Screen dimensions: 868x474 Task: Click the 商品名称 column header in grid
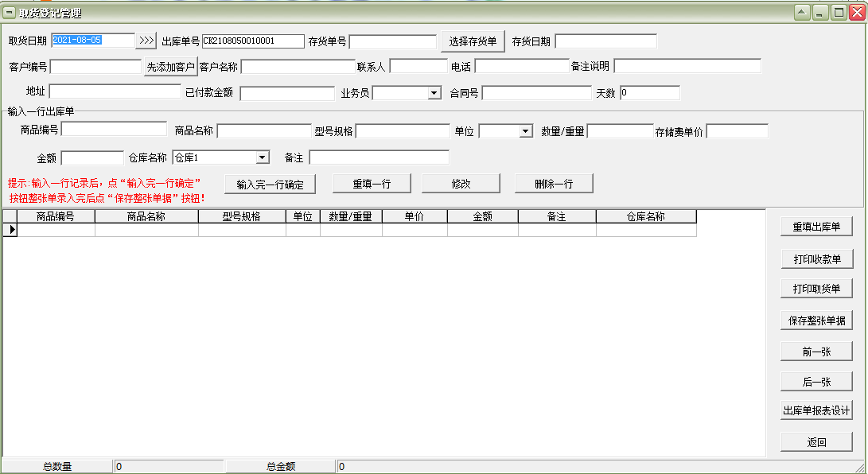point(146,216)
